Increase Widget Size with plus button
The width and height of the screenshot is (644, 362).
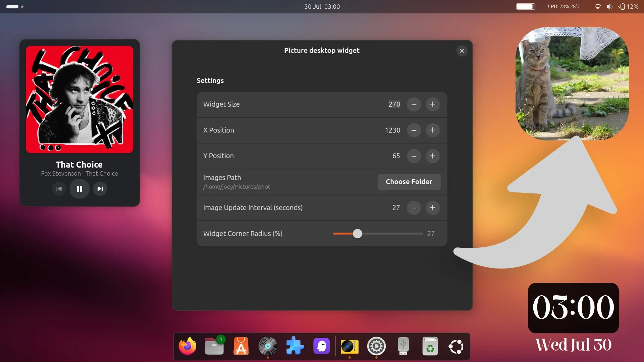[432, 104]
